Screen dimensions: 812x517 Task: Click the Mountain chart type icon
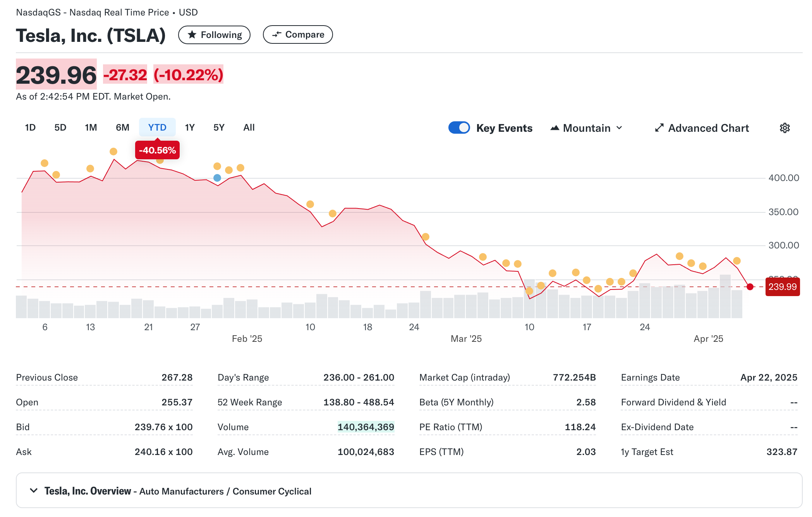point(554,128)
